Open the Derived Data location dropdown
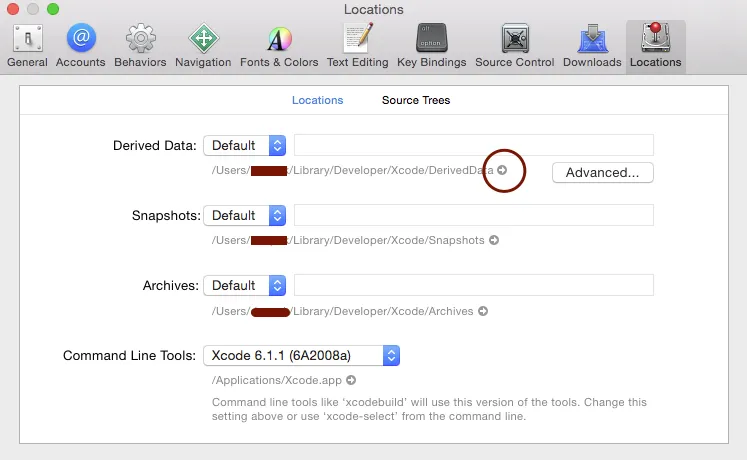Viewport: 747px width, 460px height. (245, 145)
